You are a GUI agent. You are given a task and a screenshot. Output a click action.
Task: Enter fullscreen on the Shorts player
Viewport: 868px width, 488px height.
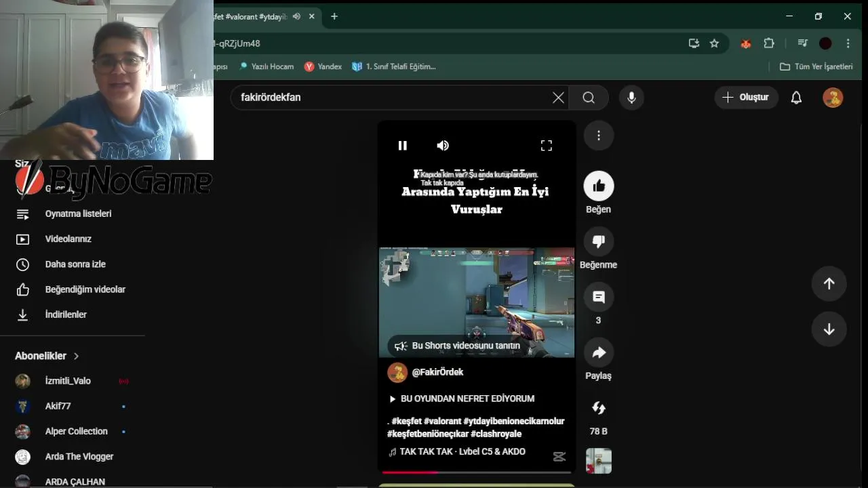pos(547,145)
